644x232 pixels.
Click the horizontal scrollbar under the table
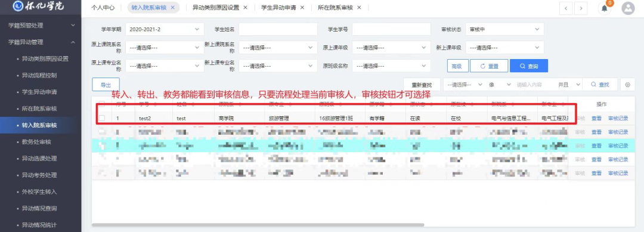point(258,225)
